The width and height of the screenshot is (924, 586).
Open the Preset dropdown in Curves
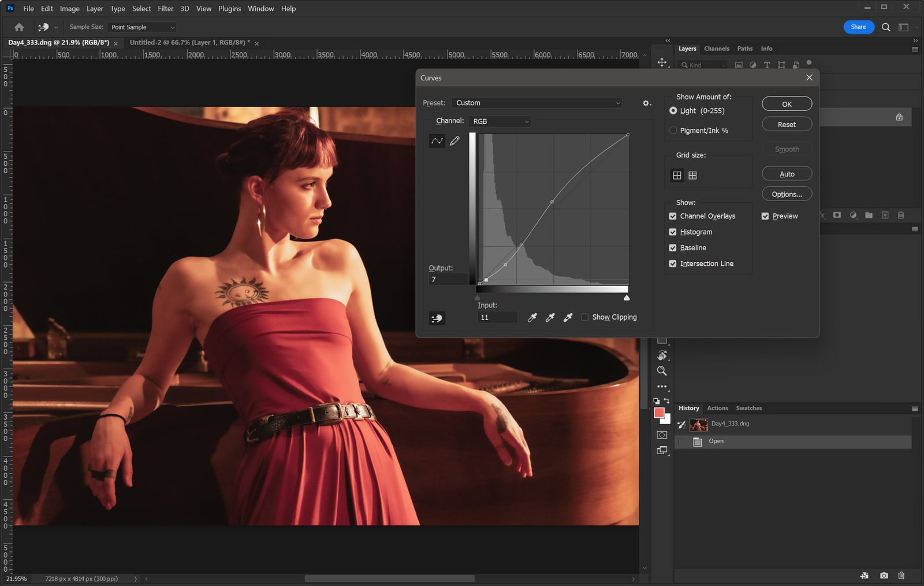click(536, 102)
